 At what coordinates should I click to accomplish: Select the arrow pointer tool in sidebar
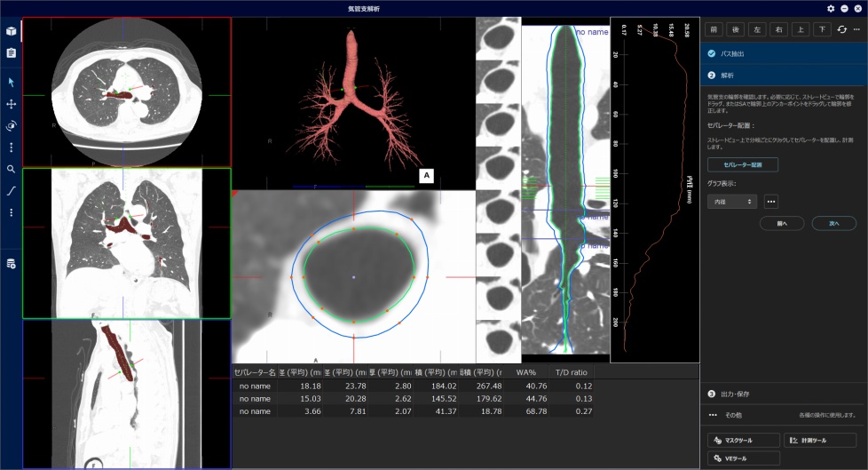(12, 82)
